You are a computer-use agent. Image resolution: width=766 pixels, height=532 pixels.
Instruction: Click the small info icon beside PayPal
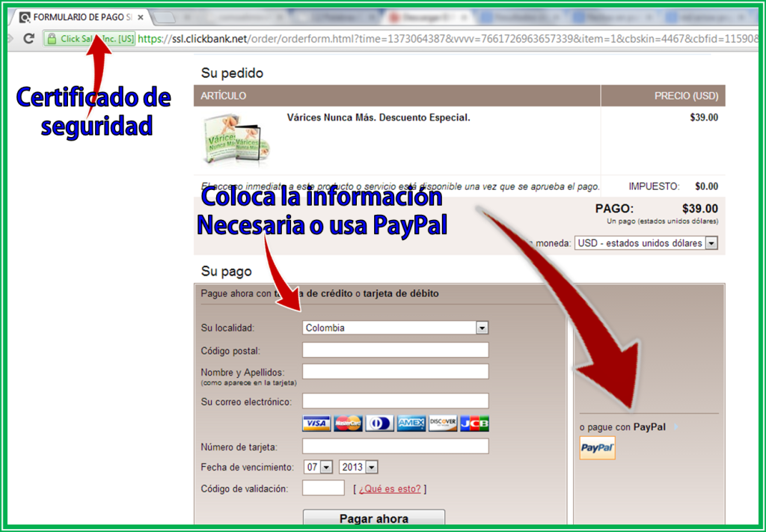[x=676, y=426]
